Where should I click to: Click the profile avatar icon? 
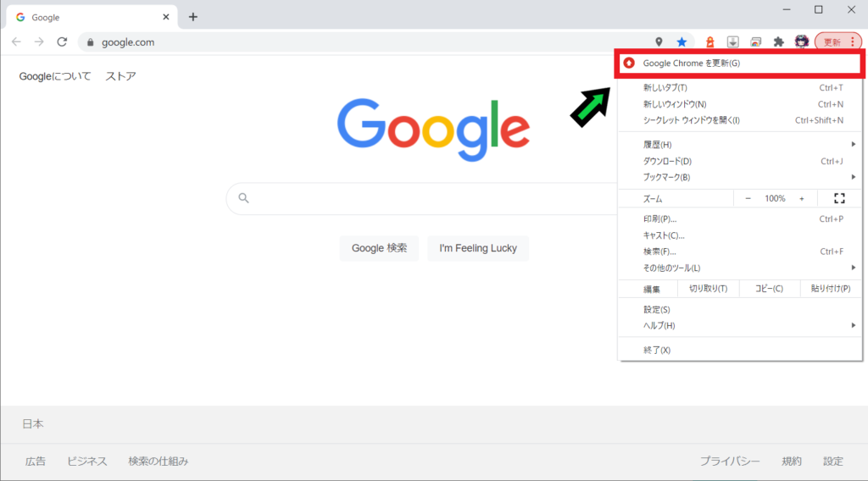(801, 41)
